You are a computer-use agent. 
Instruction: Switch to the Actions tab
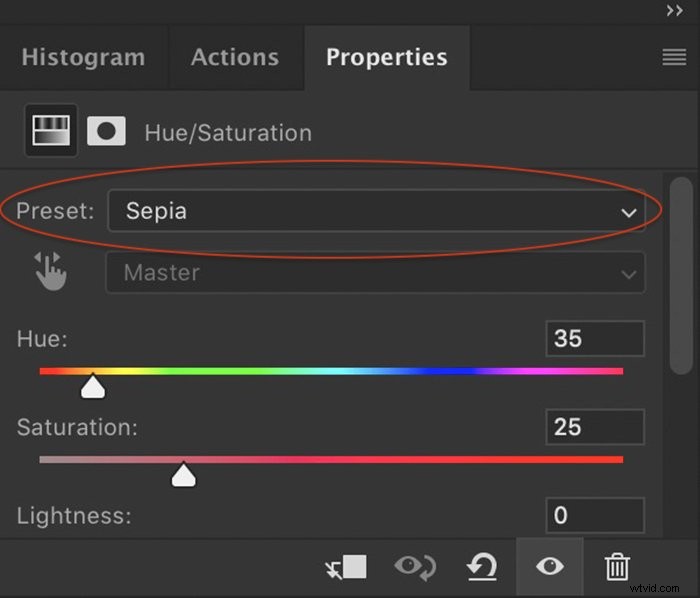point(235,58)
